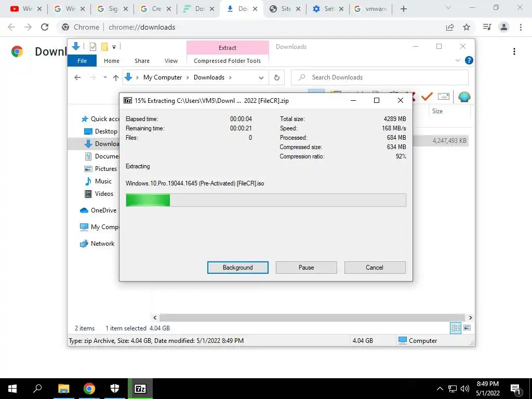Open Music folder in navigation pane
The height and width of the screenshot is (399, 532).
(98, 181)
